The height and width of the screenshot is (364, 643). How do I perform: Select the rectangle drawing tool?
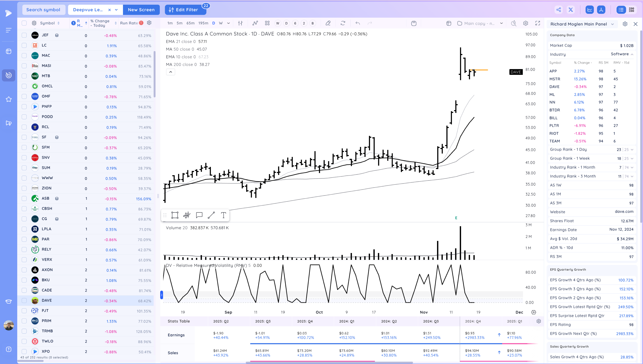pyautogui.click(x=175, y=215)
